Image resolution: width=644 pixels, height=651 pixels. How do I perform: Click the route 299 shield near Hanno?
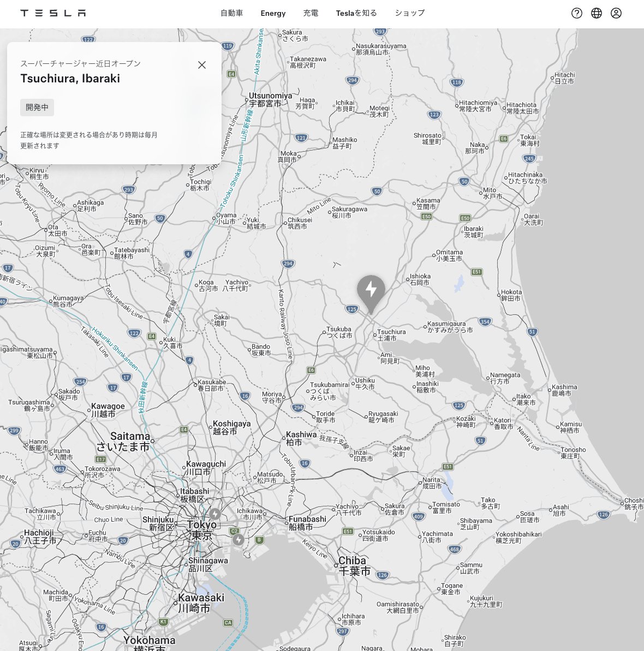pos(14,430)
